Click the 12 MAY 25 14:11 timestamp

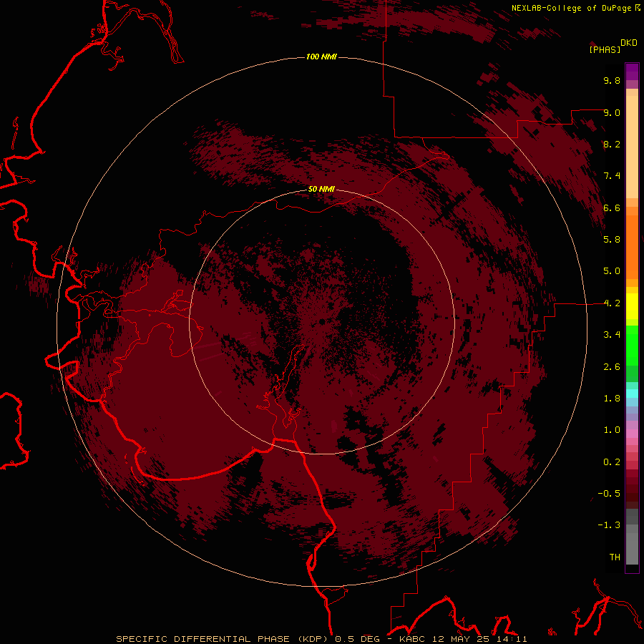(479, 639)
